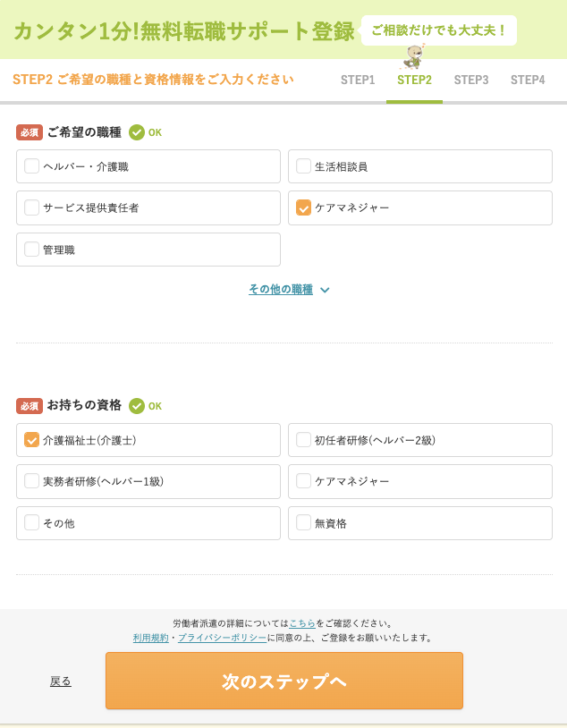567x728 pixels.
Task: Select the STEP2 tab
Action: 414,80
